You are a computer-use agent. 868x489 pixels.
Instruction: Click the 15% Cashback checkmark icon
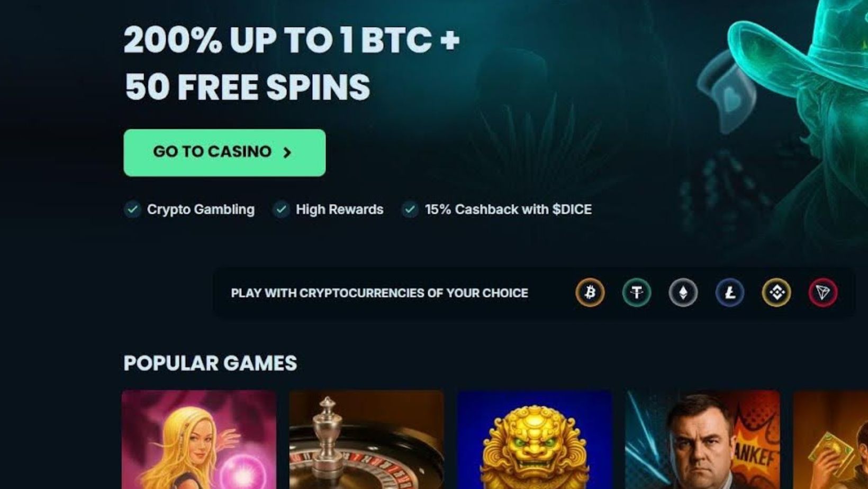click(x=410, y=210)
